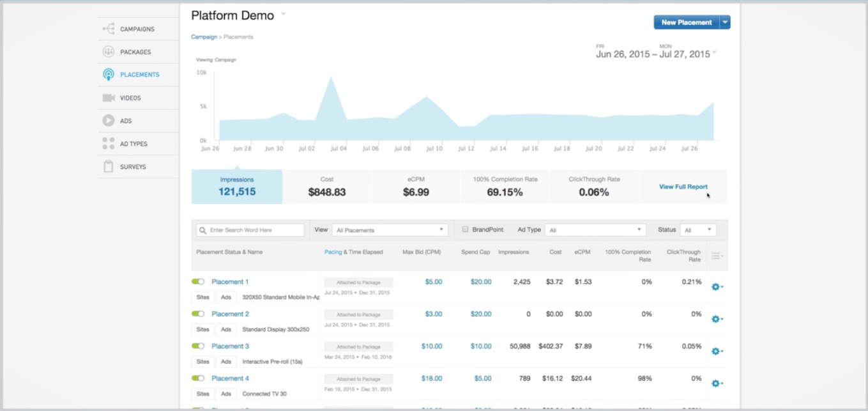Image resolution: width=868 pixels, height=411 pixels.
Task: Click the Packages sidebar icon
Action: click(109, 52)
